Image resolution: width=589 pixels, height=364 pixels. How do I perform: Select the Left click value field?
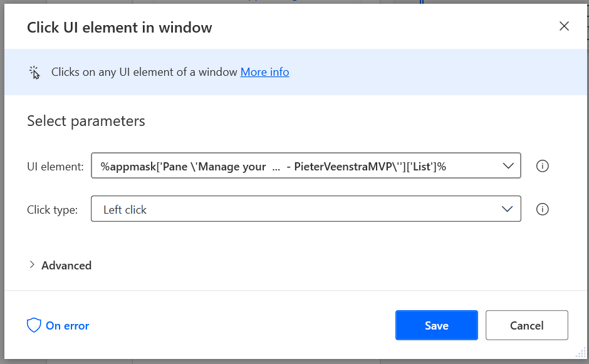coord(306,209)
